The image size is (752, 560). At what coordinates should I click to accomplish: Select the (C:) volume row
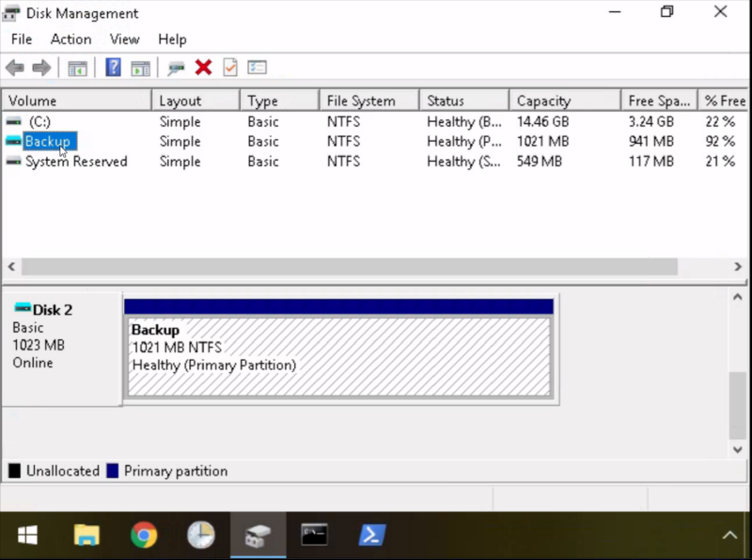(x=39, y=122)
